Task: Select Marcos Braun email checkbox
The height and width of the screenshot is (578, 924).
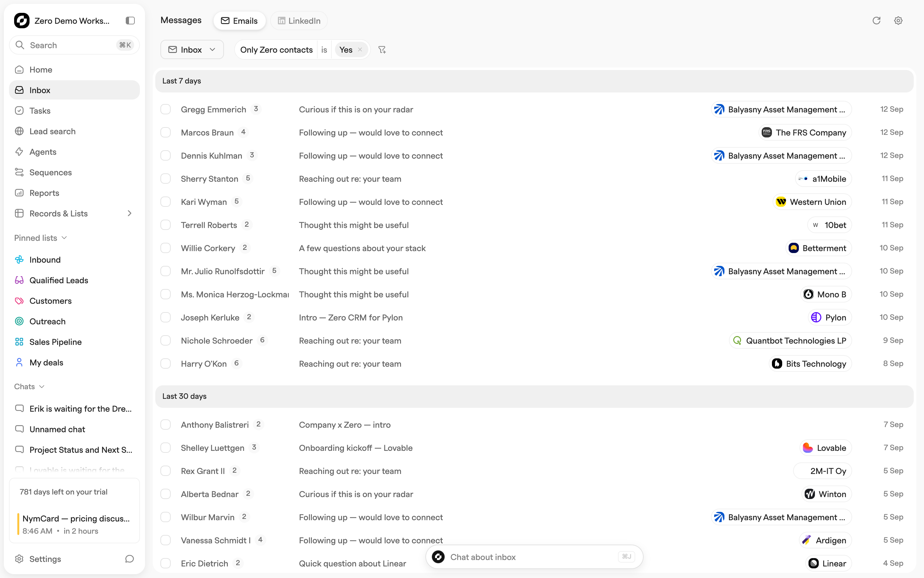Action: click(165, 133)
